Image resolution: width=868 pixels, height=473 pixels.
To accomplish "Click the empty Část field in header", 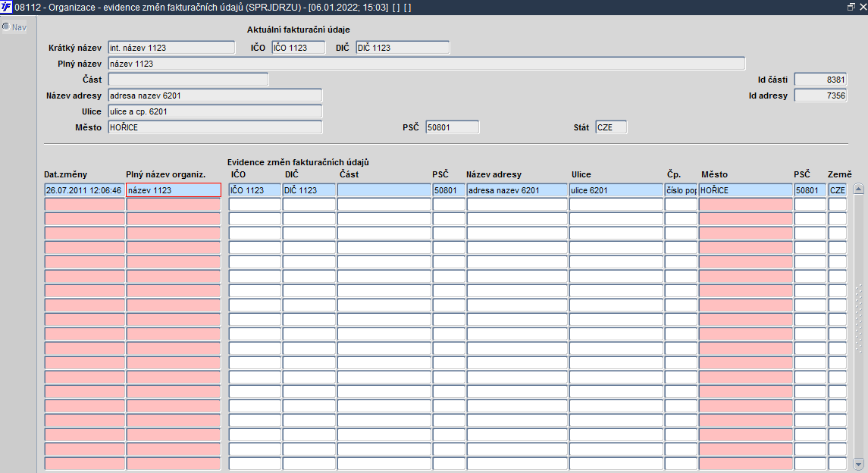I will (x=188, y=80).
